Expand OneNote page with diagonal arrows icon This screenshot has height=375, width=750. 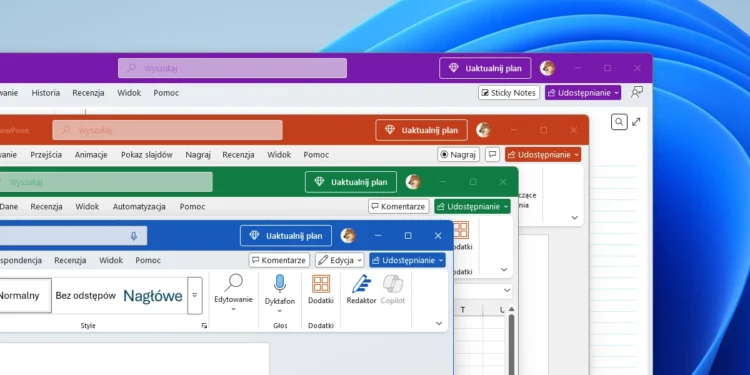tap(636, 122)
